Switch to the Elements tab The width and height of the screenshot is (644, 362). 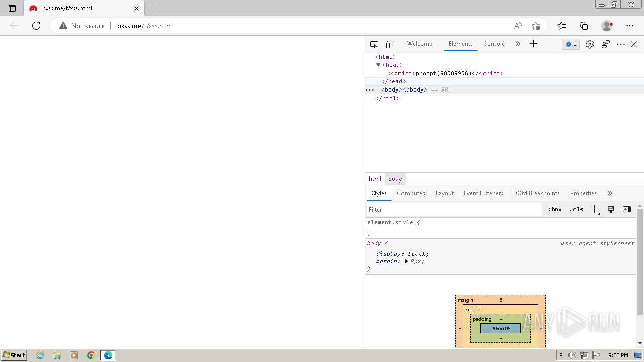click(460, 44)
